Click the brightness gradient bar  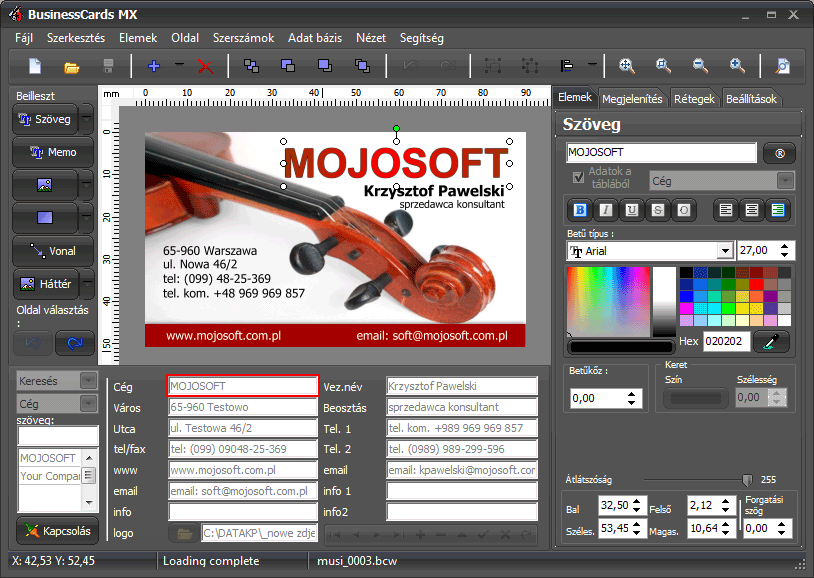coord(664,301)
